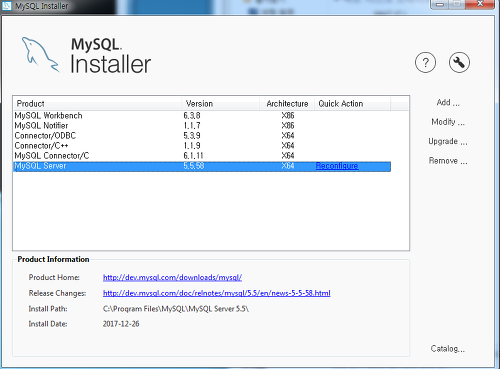Select the MySQL Connector/C row

[x=202, y=156]
